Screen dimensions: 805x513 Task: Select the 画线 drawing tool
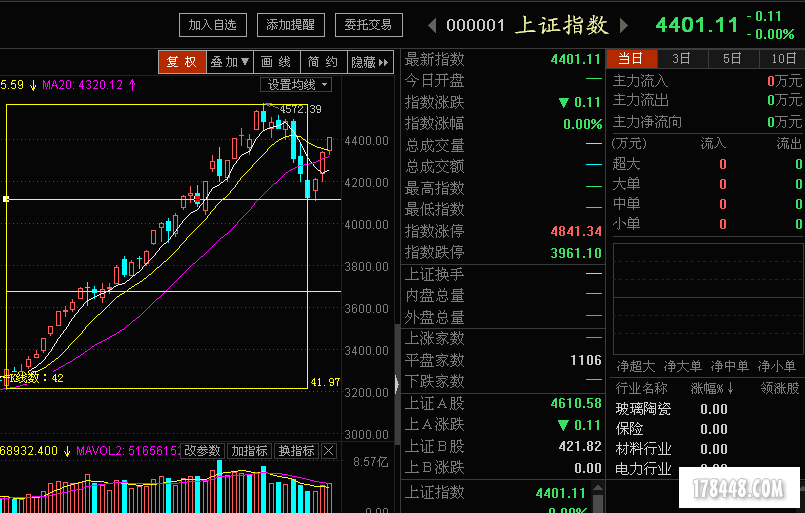pyautogui.click(x=276, y=62)
